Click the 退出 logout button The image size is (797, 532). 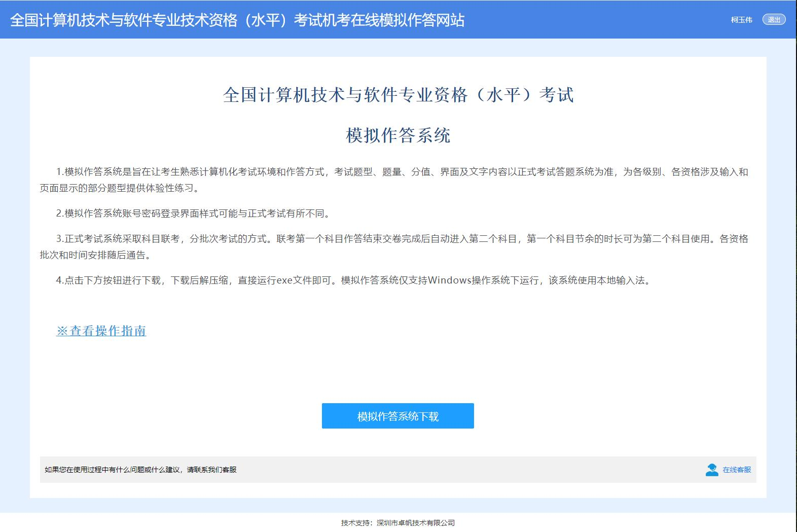tap(774, 20)
